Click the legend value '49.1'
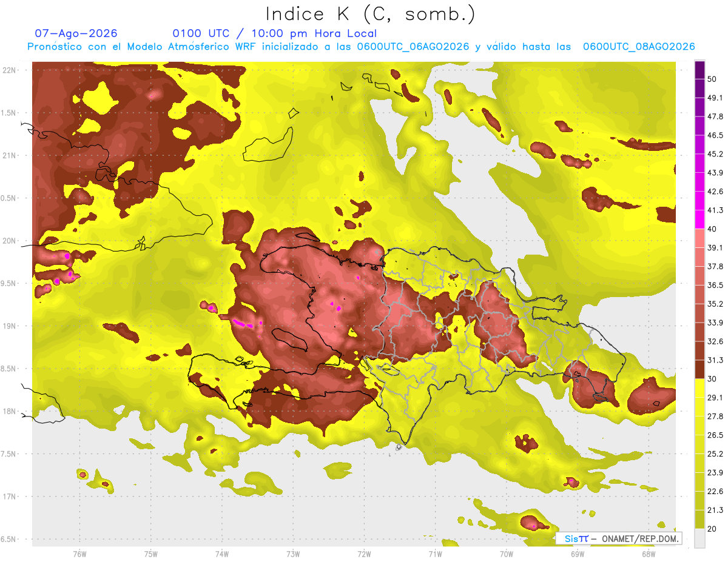The height and width of the screenshot is (562, 728). 715,98
